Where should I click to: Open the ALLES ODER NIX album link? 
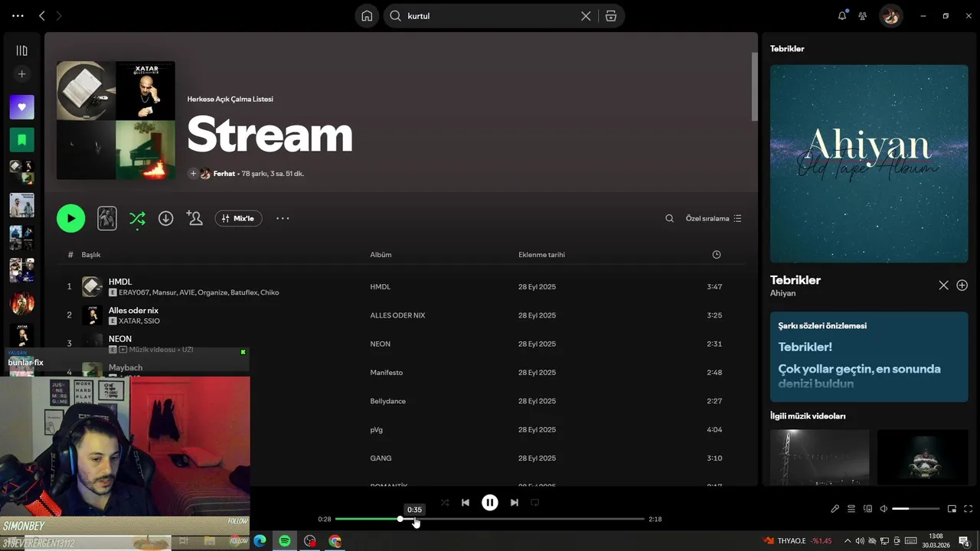coord(397,315)
